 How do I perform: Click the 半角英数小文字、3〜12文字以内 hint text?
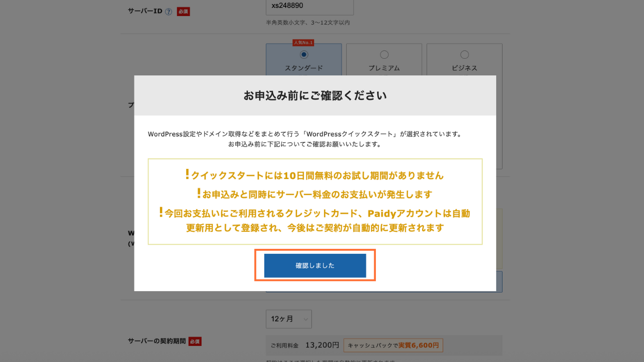[308, 23]
